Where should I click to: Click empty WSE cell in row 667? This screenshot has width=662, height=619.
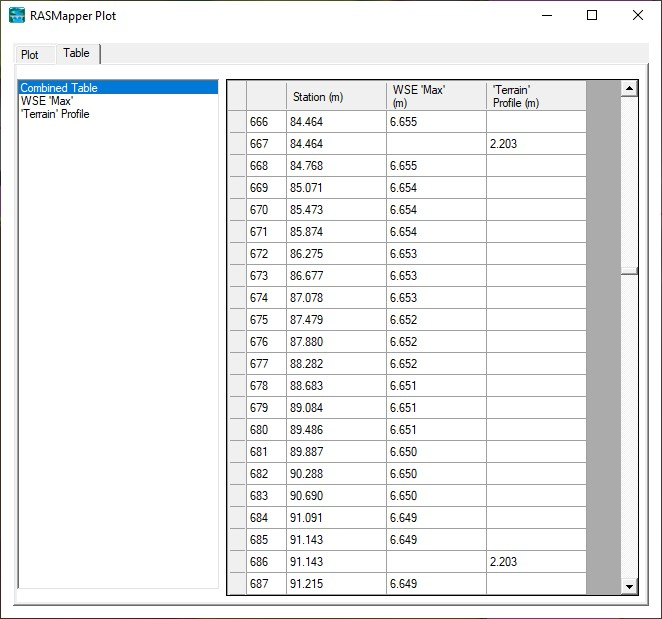click(436, 144)
